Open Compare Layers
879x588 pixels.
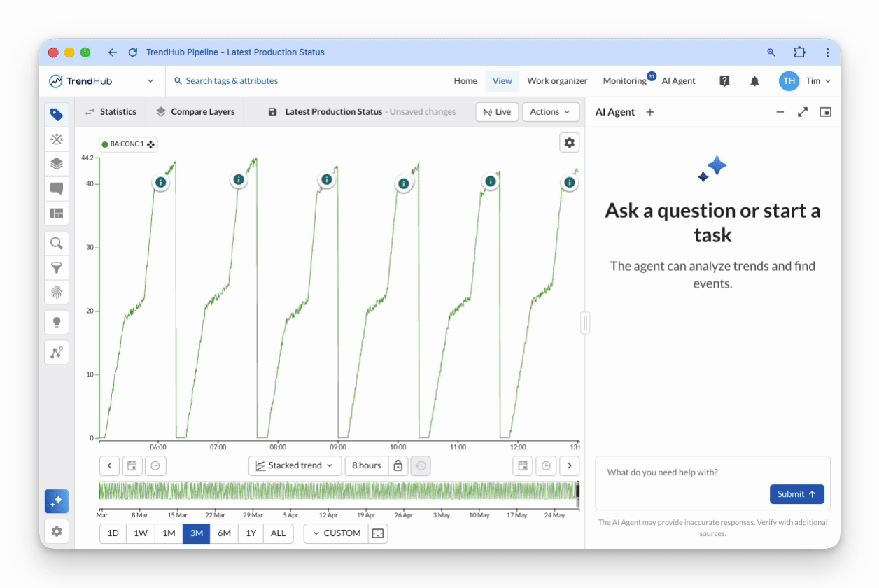195,112
